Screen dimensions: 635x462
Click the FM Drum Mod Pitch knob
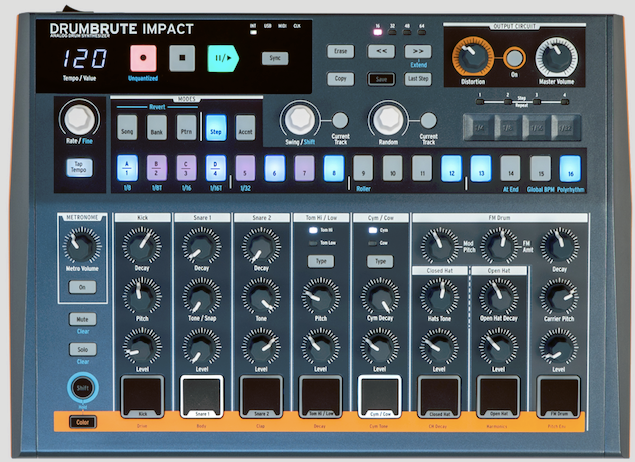(439, 246)
